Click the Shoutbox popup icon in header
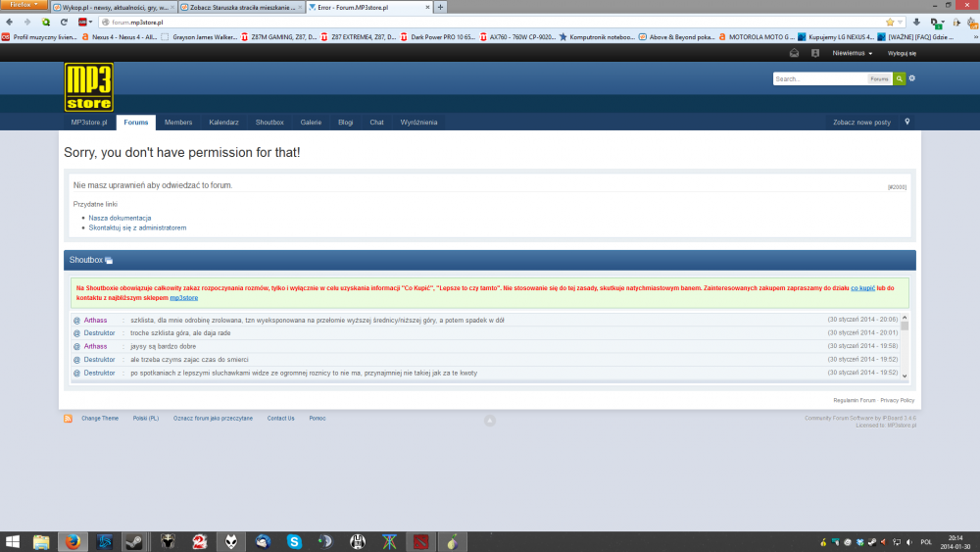 109,261
